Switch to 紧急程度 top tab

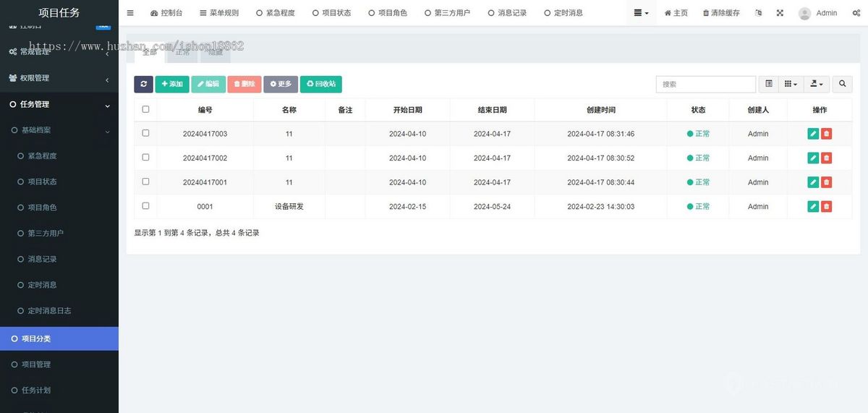click(276, 13)
